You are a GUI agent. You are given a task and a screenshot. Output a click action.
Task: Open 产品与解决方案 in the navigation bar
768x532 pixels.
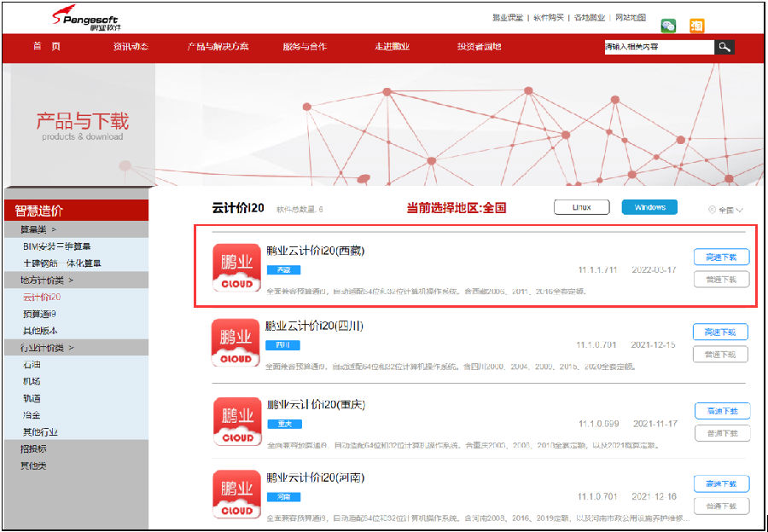pos(218,47)
